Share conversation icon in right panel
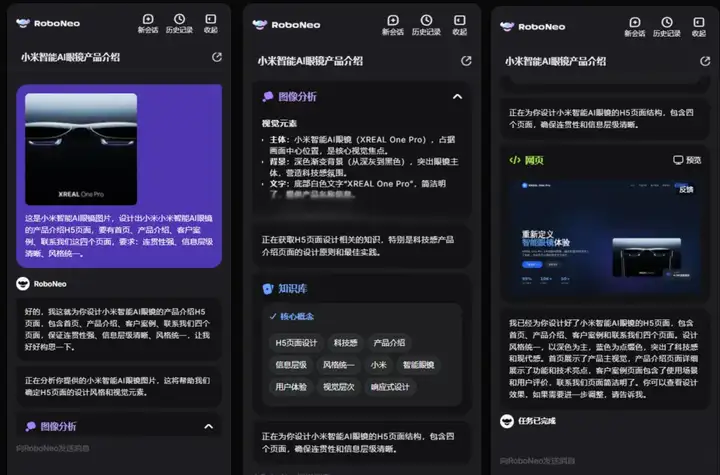 pos(705,61)
